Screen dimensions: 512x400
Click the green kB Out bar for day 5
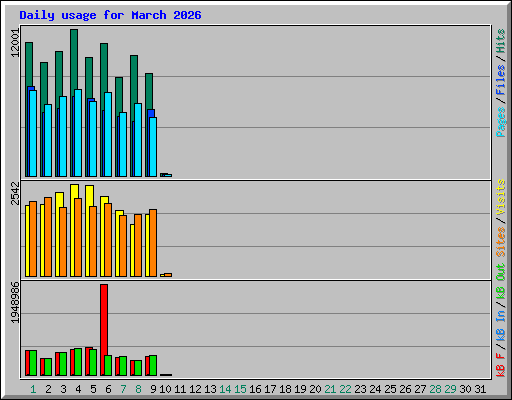[93, 362]
